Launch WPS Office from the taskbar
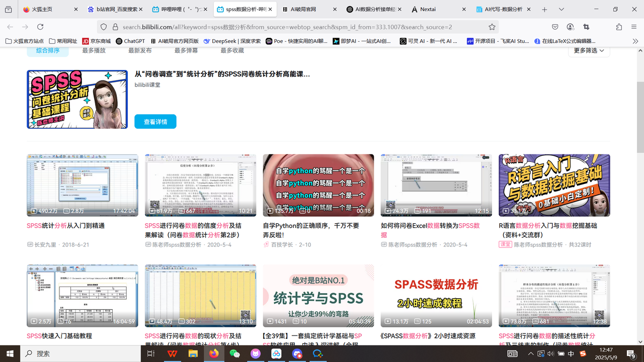Image resolution: width=644 pixels, height=362 pixels. pyautogui.click(x=172, y=353)
